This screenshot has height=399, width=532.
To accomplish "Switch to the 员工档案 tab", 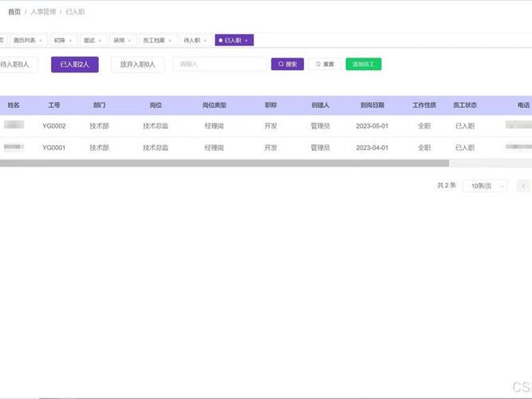I will (158, 41).
